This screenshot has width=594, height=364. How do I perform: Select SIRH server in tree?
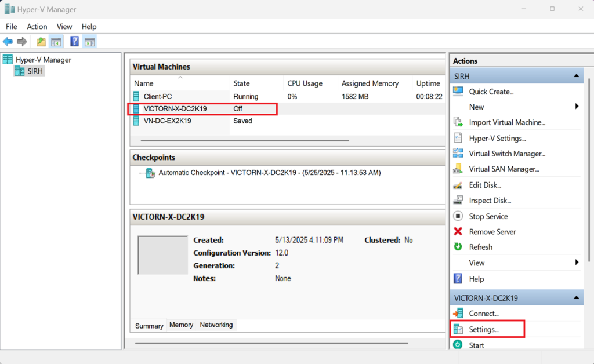[35, 71]
